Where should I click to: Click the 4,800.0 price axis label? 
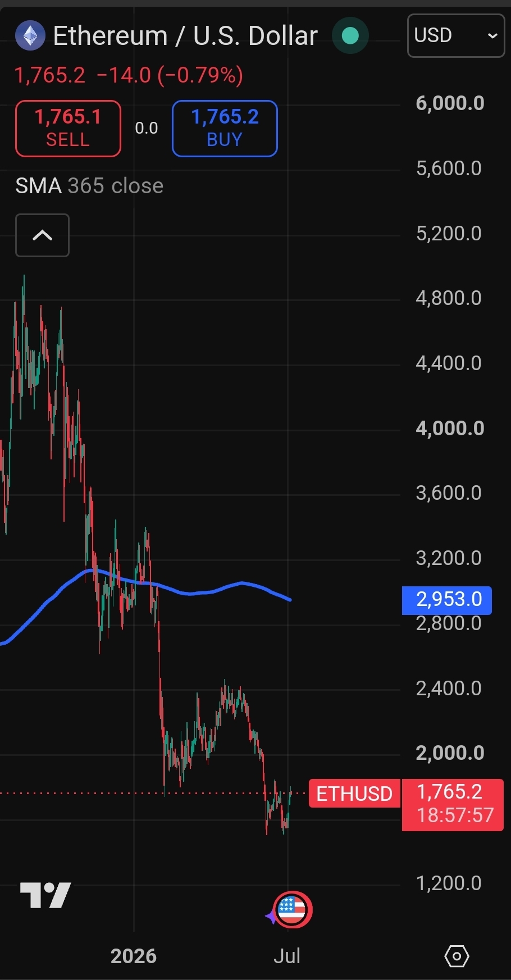tap(449, 298)
